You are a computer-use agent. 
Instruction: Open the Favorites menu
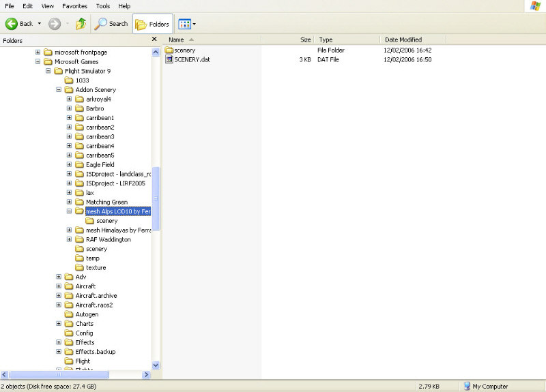(x=74, y=6)
